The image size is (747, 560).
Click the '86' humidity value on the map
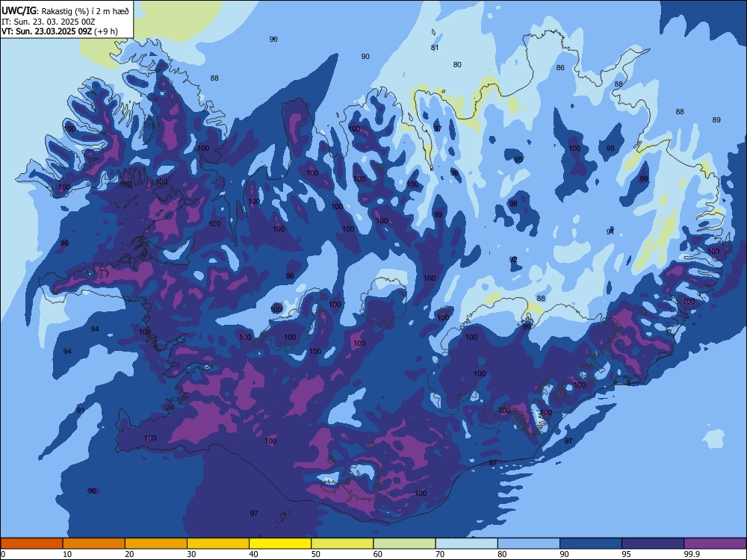[x=560, y=68]
